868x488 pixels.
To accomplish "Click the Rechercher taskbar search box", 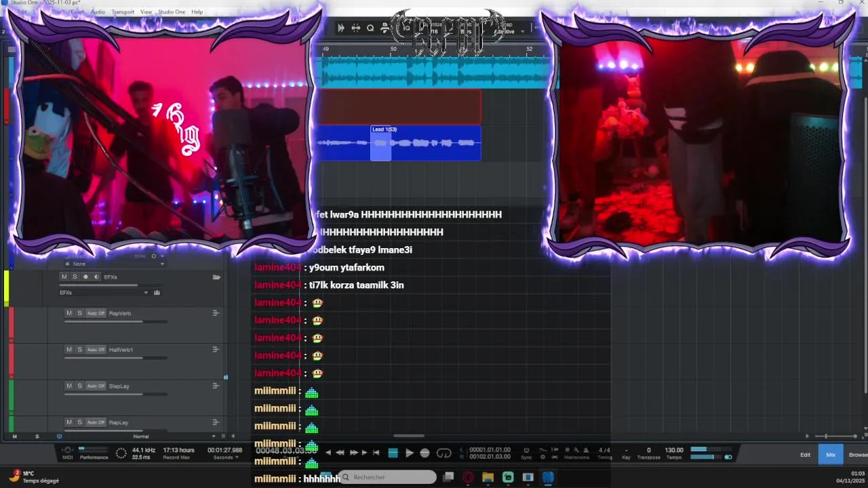I will pyautogui.click(x=387, y=477).
